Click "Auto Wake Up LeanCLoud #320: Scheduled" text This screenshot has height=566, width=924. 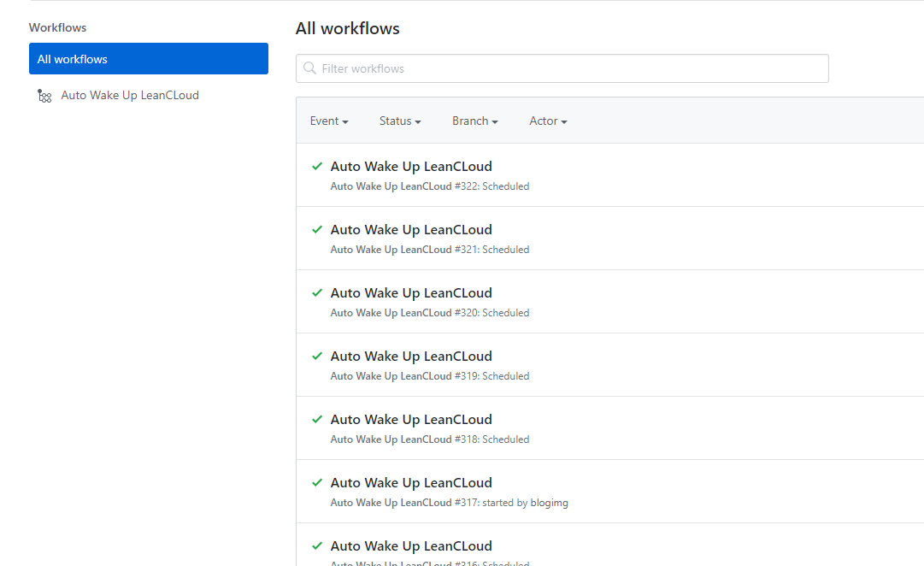pyautogui.click(x=430, y=312)
